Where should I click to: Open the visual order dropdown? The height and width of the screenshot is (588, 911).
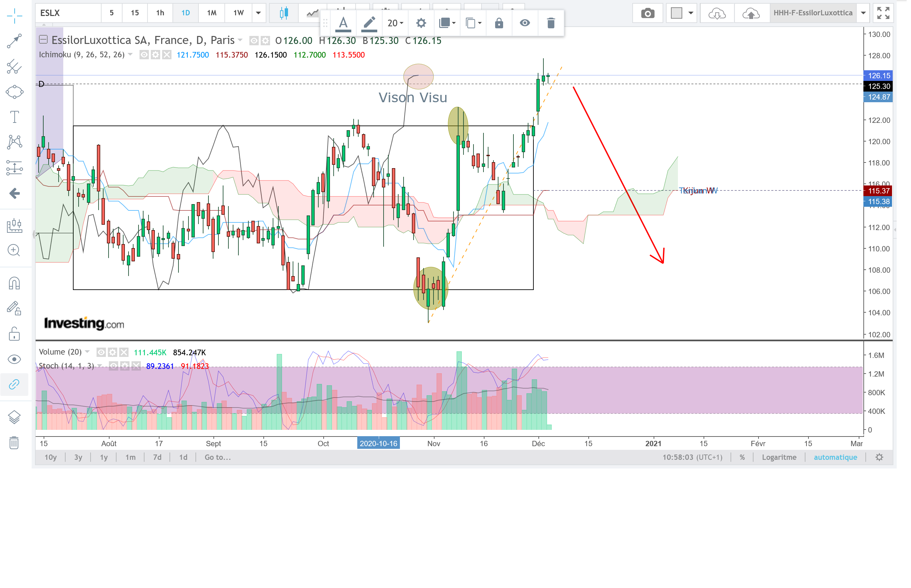click(447, 23)
